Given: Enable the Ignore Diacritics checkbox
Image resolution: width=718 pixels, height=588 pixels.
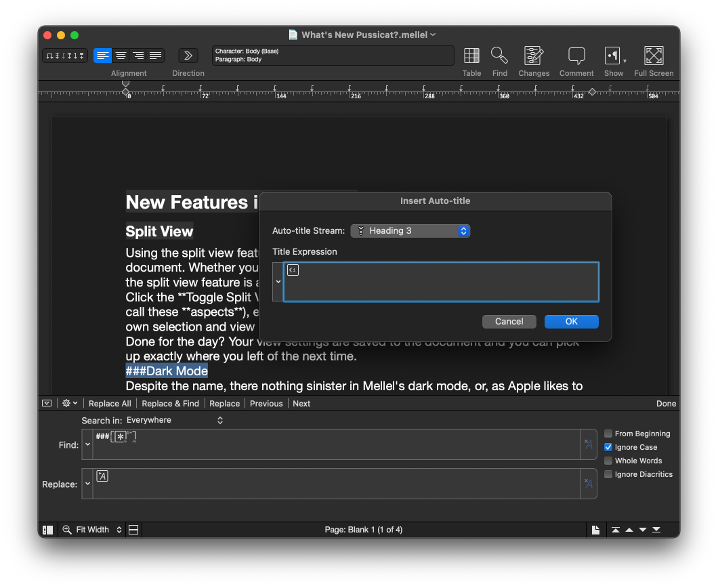Looking at the screenshot, I should point(608,474).
